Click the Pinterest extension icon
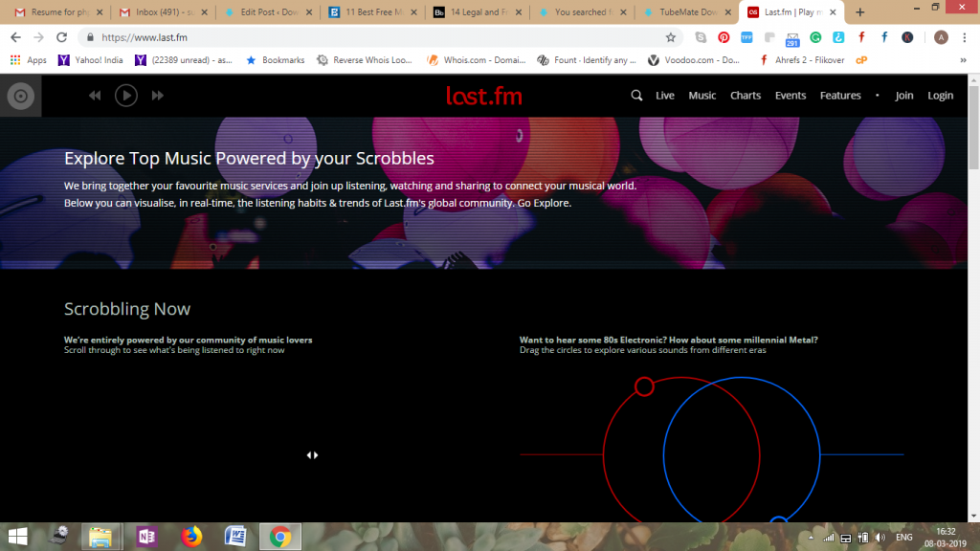980x551 pixels. pyautogui.click(x=724, y=37)
